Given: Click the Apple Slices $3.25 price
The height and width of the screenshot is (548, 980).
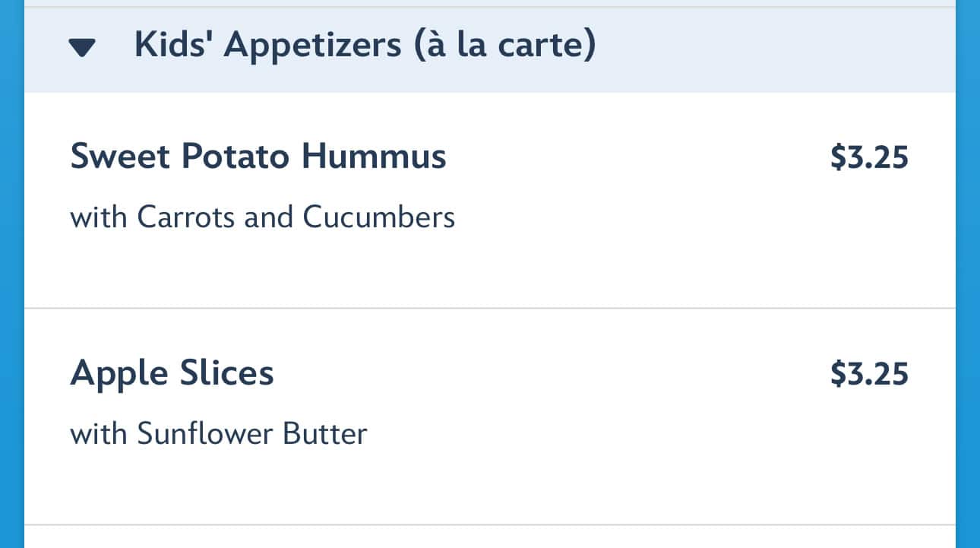Looking at the screenshot, I should 869,374.
